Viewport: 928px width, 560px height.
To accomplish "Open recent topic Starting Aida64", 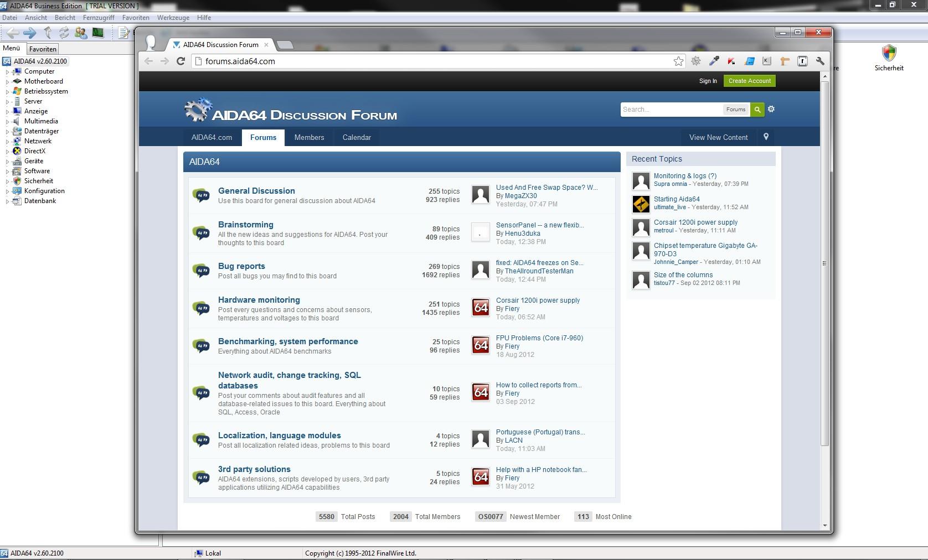I will click(677, 199).
